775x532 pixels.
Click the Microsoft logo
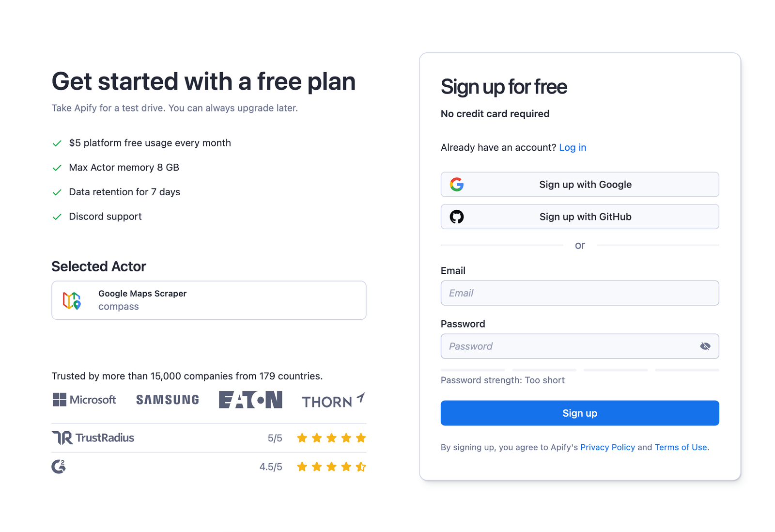[x=84, y=400]
